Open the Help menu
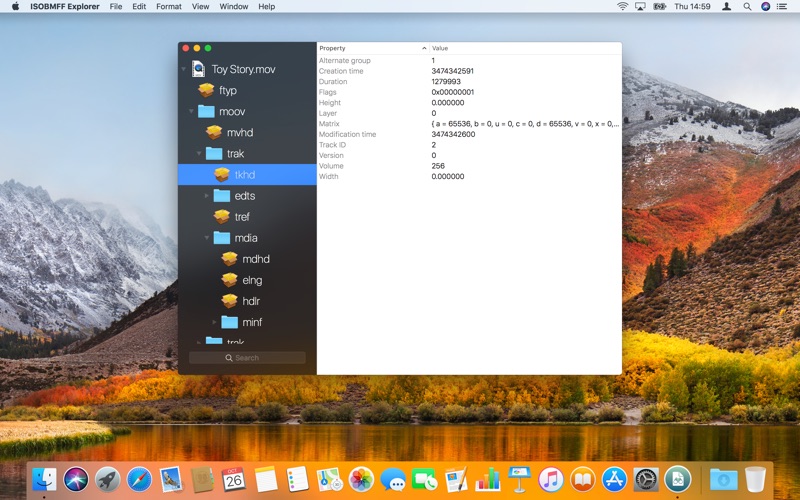 pyautogui.click(x=266, y=7)
